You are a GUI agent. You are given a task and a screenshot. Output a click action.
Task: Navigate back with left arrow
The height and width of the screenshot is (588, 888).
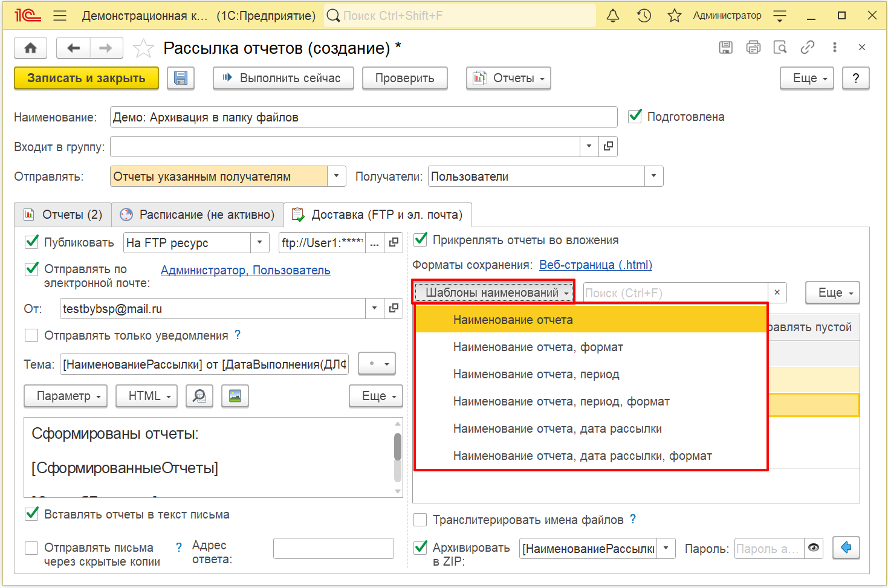[x=74, y=48]
